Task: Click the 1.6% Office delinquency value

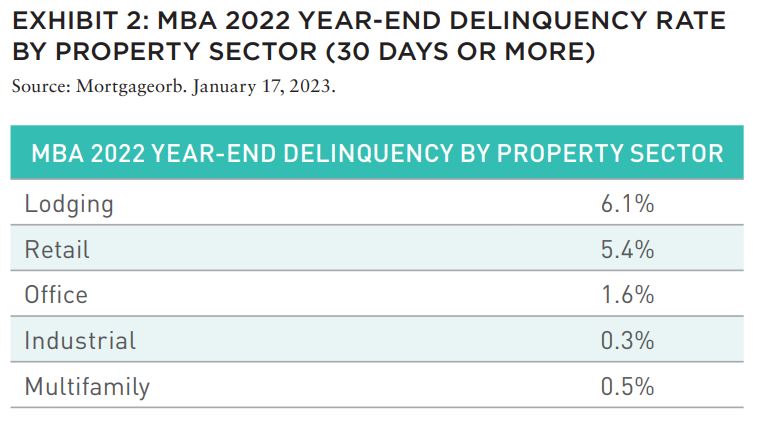Action: click(627, 295)
